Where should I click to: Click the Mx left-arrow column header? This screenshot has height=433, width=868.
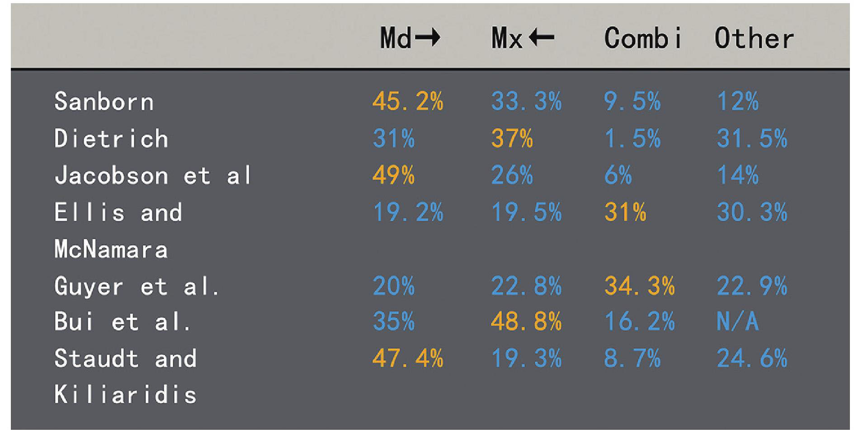tap(523, 38)
